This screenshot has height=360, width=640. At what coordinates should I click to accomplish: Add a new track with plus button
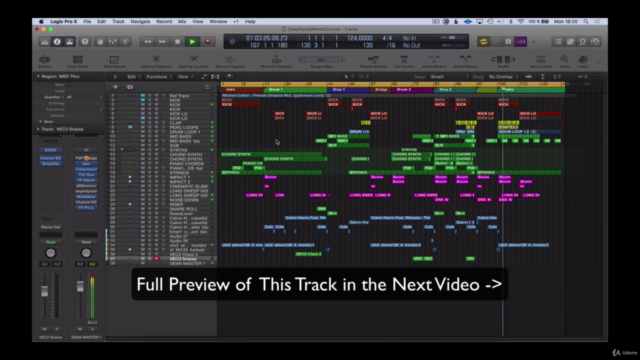click(x=115, y=87)
